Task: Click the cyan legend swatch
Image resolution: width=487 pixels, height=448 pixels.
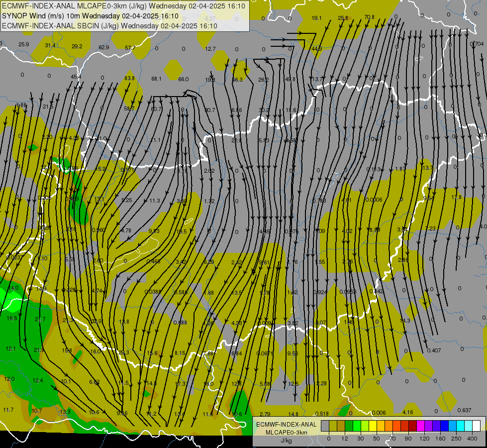Action: point(460,426)
